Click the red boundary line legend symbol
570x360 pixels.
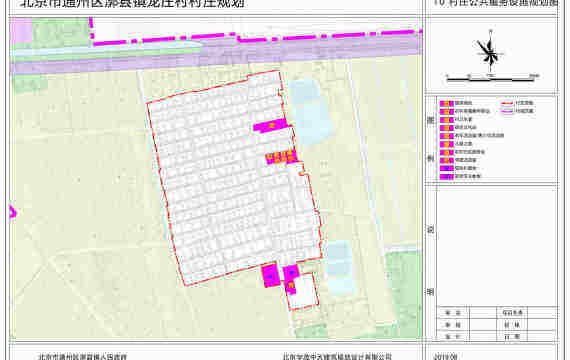[x=507, y=103]
